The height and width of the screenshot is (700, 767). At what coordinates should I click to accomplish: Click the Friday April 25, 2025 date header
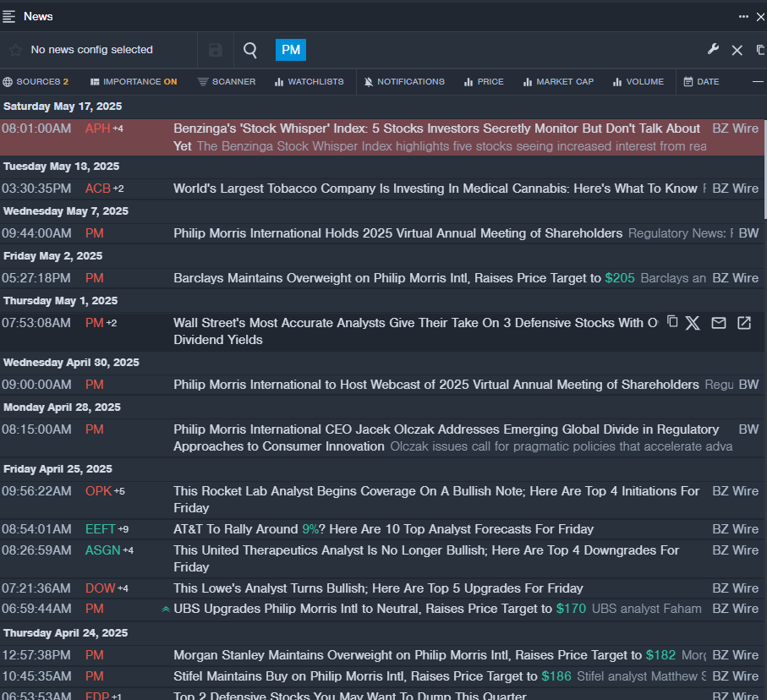pyautogui.click(x=58, y=469)
